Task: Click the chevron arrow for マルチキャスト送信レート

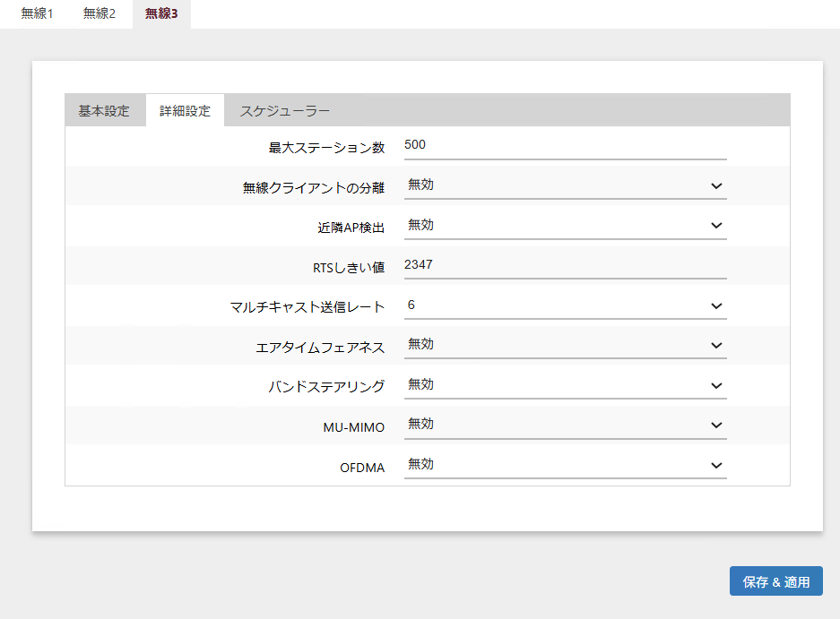Action: (x=716, y=306)
